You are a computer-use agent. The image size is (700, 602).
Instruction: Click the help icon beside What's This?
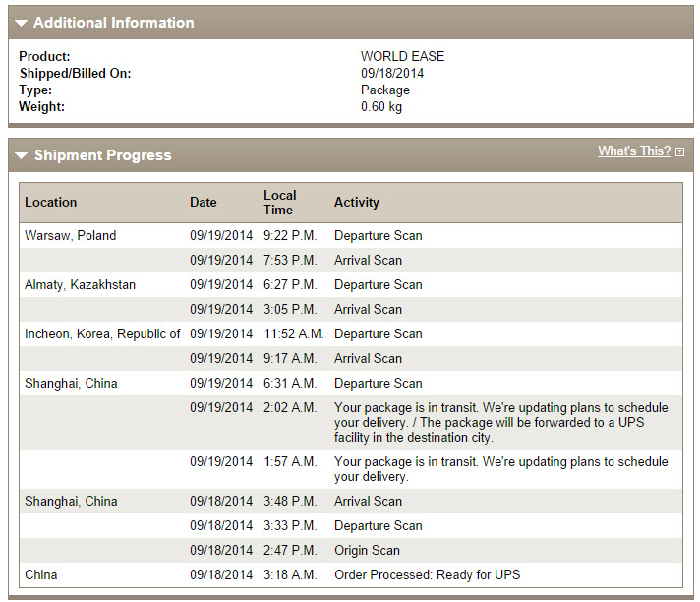[679, 151]
